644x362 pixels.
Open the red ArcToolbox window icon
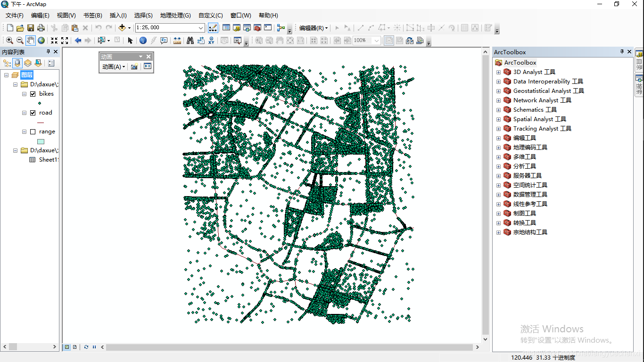(x=257, y=28)
